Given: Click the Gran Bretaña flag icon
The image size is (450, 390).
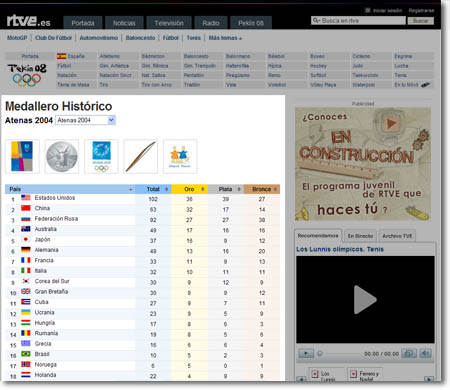Looking at the screenshot, I should tap(26, 291).
